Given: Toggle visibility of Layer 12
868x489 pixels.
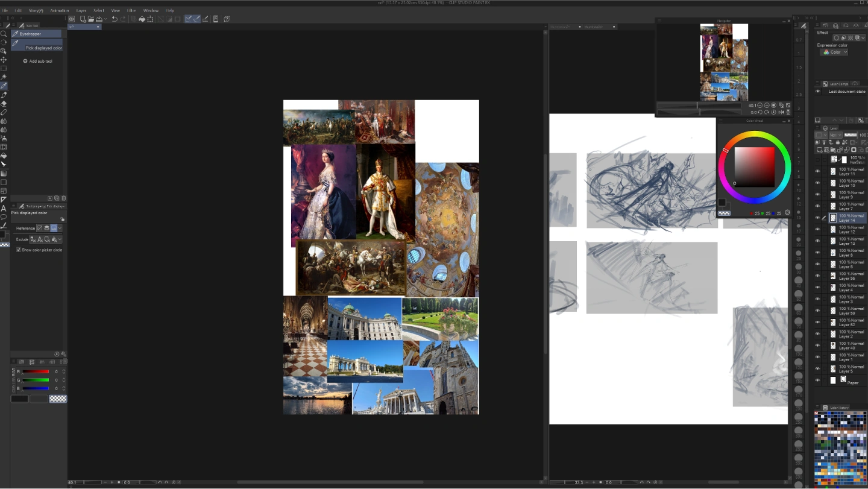Looking at the screenshot, I should (x=817, y=229).
